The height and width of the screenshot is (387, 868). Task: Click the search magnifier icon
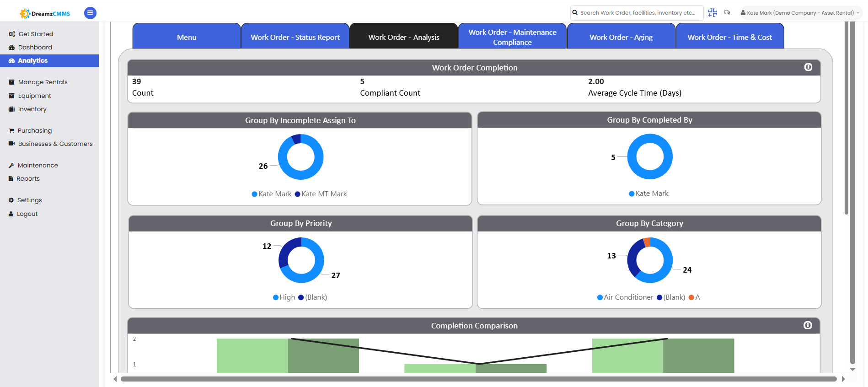pyautogui.click(x=575, y=13)
